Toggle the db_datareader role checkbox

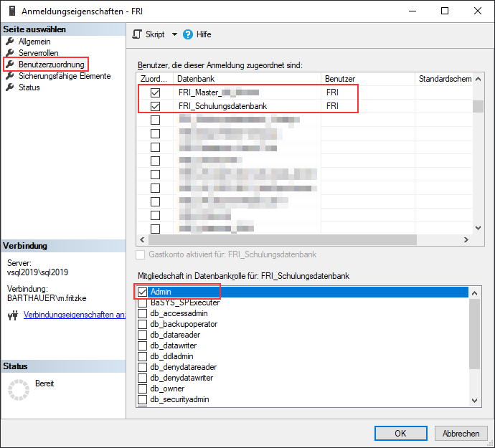point(142,335)
